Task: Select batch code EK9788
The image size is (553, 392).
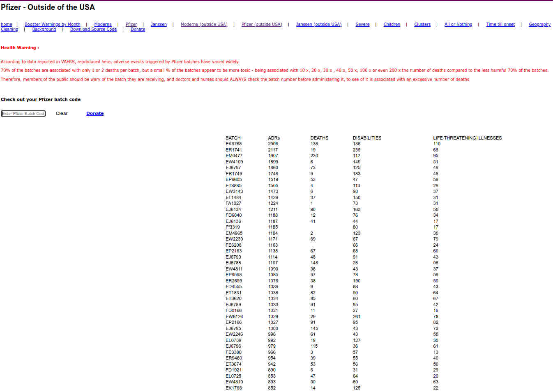Action: click(x=234, y=144)
